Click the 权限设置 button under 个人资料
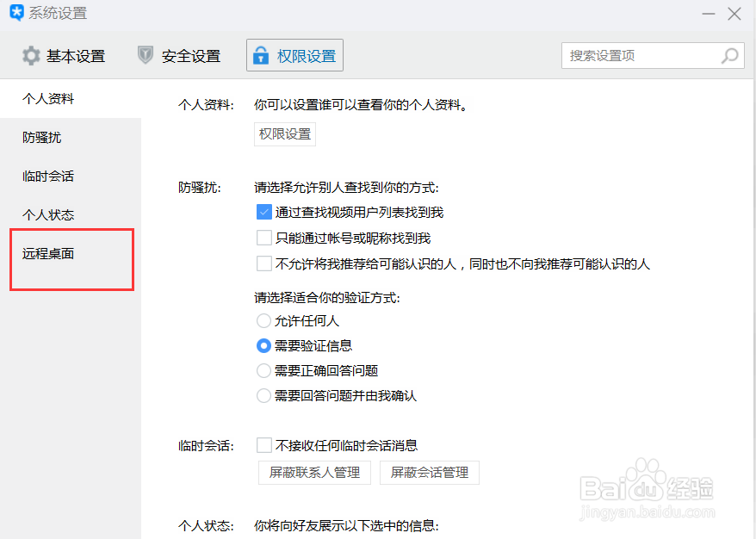The image size is (756, 539). 284,134
